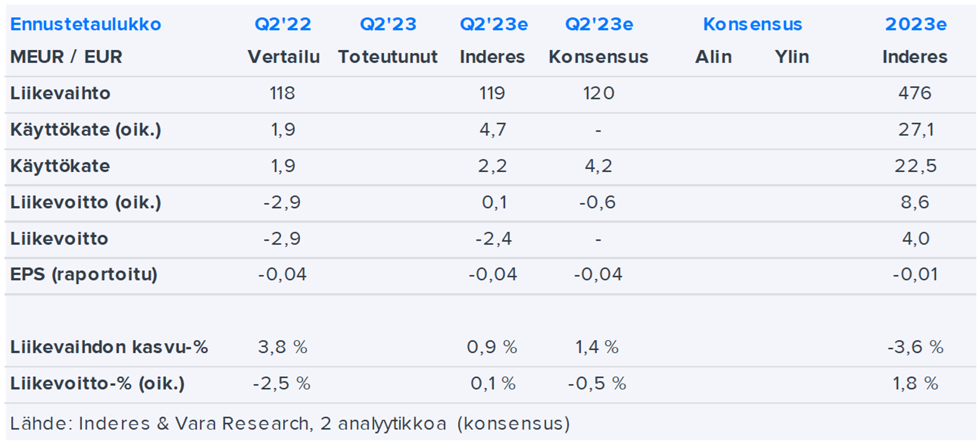The width and height of the screenshot is (980, 444).
Task: Click the Liikevaihdon kasvu-% row label
Action: [109, 347]
